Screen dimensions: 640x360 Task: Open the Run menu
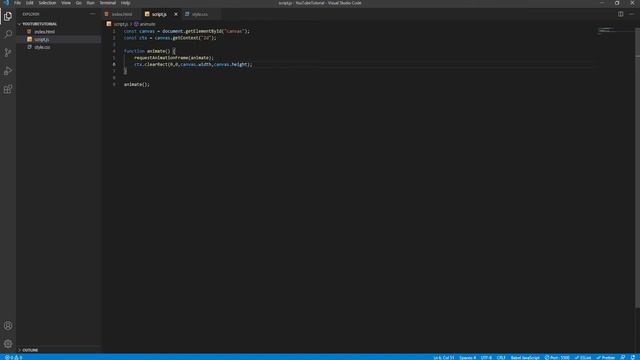[90, 3]
